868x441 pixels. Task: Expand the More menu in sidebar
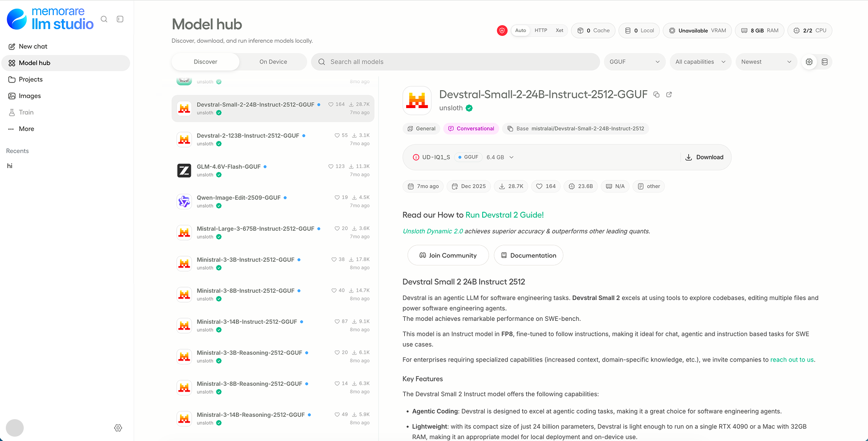pos(66,129)
